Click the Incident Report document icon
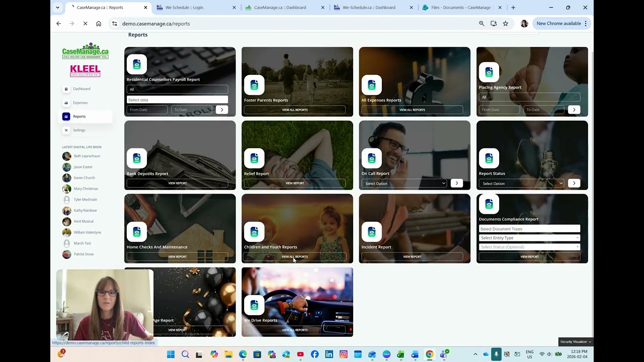Image resolution: width=644 pixels, height=362 pixels. (372, 232)
